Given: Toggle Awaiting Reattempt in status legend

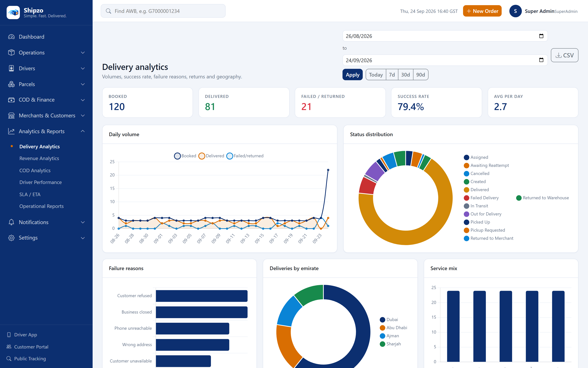Looking at the screenshot, I should click(x=486, y=165).
